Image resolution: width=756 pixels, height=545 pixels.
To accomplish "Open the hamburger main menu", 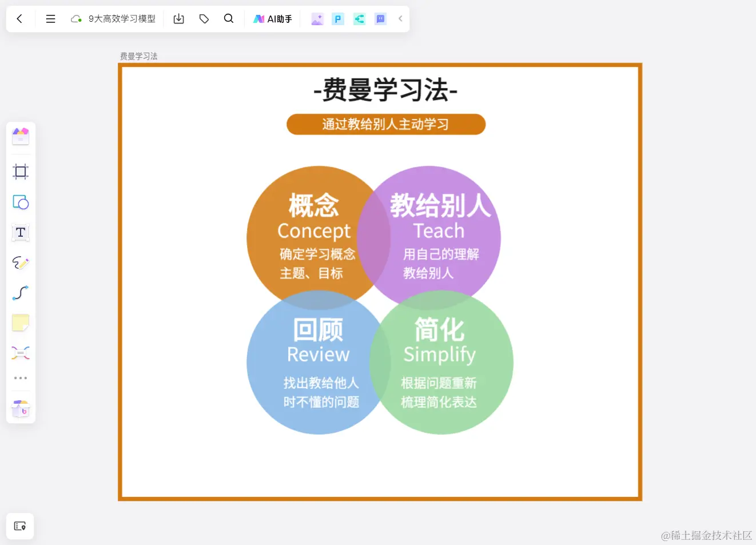I will tap(50, 18).
